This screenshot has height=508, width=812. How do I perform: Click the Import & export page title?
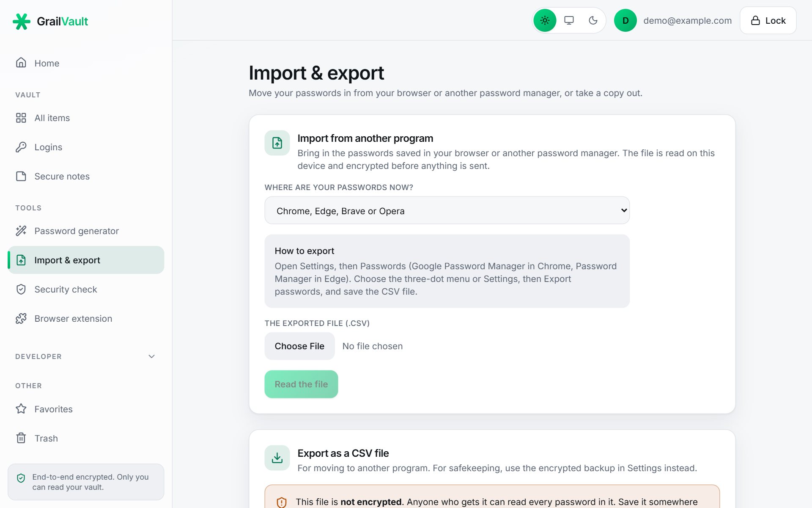pos(316,73)
